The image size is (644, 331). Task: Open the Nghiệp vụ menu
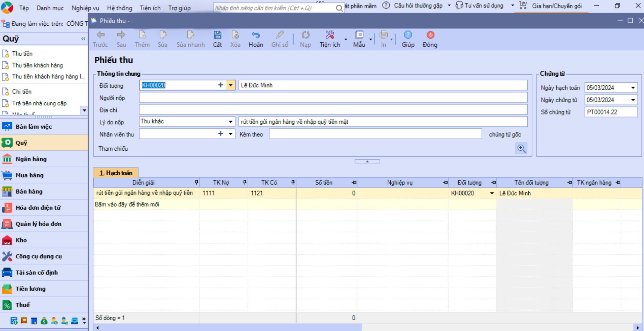point(85,8)
